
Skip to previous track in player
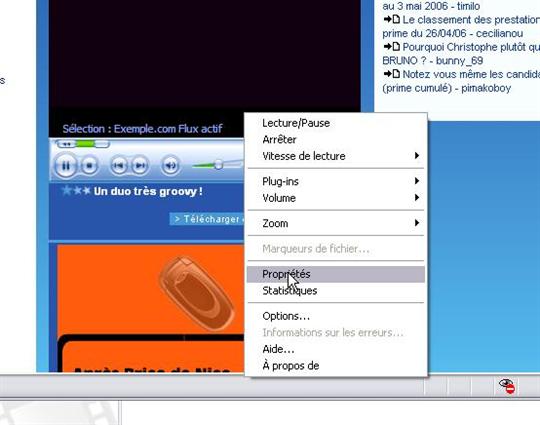pos(119,166)
